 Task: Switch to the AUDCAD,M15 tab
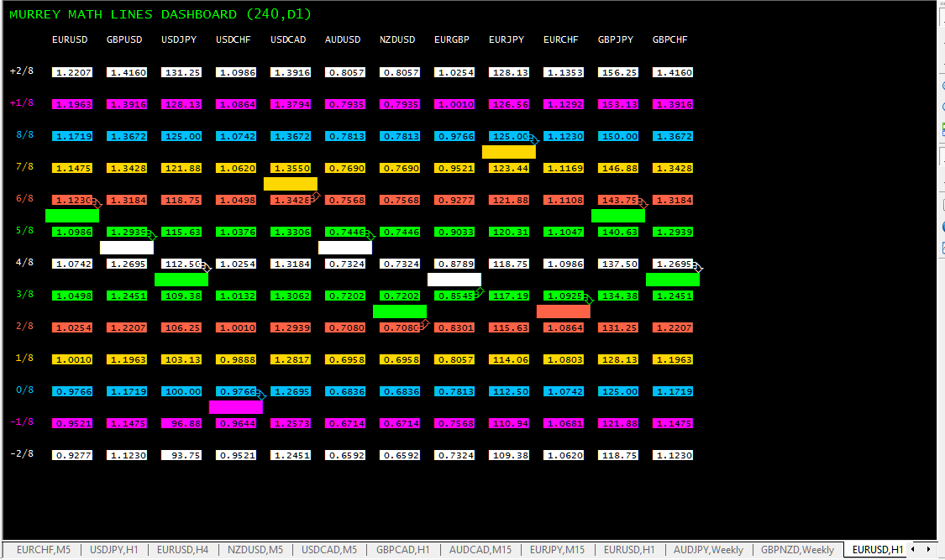pos(480,550)
